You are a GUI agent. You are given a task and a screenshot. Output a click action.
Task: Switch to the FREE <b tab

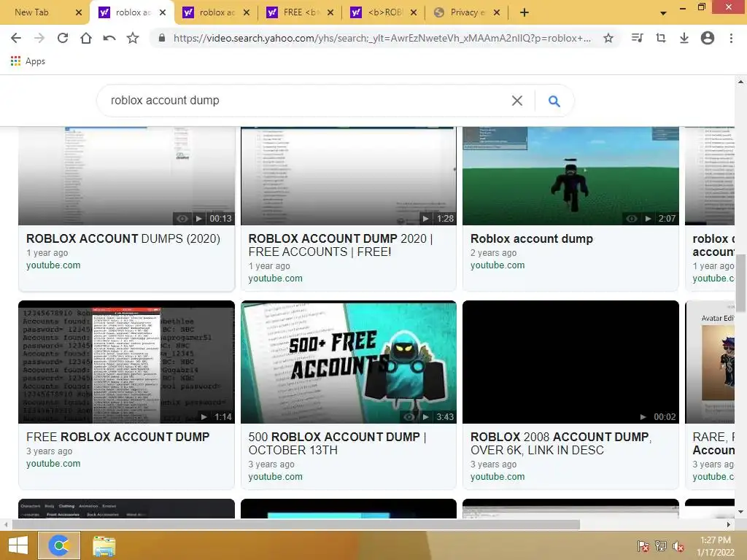tap(298, 12)
